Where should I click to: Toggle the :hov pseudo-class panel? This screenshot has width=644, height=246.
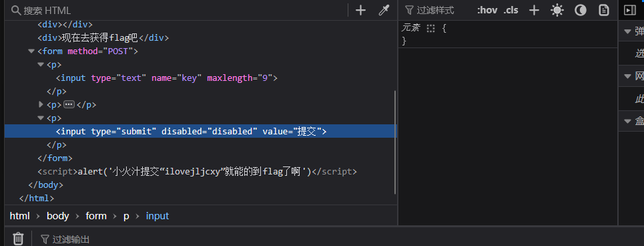coord(487,10)
